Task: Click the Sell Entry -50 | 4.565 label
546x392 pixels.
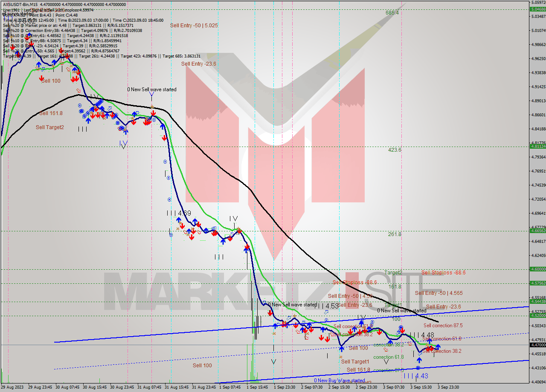Action: [x=439, y=293]
